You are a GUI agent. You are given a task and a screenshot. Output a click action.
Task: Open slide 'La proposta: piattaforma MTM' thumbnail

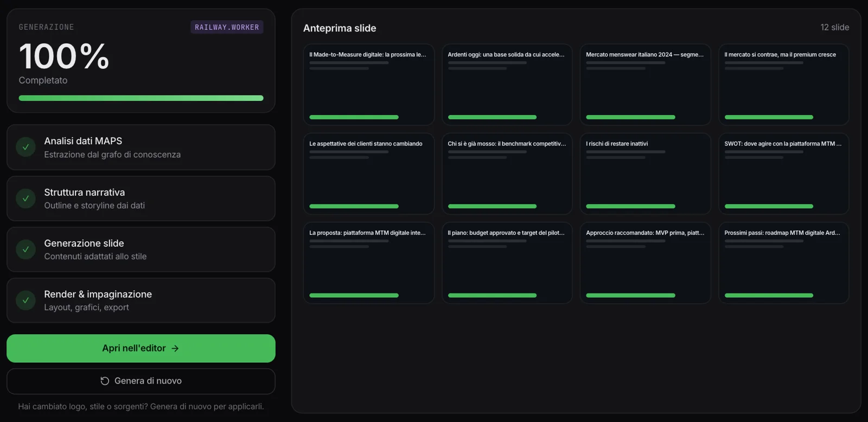click(369, 263)
